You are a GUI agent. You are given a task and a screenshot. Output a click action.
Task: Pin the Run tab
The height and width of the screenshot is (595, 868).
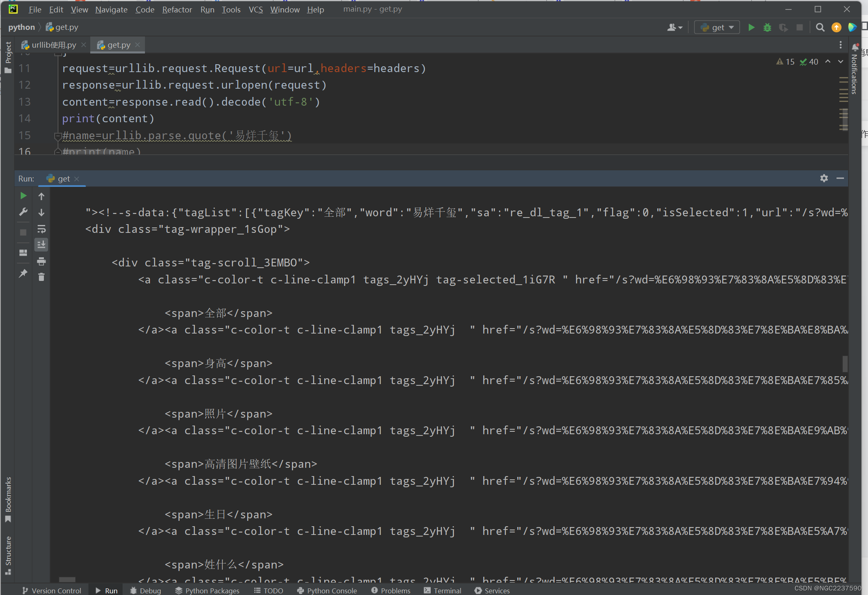point(23,273)
